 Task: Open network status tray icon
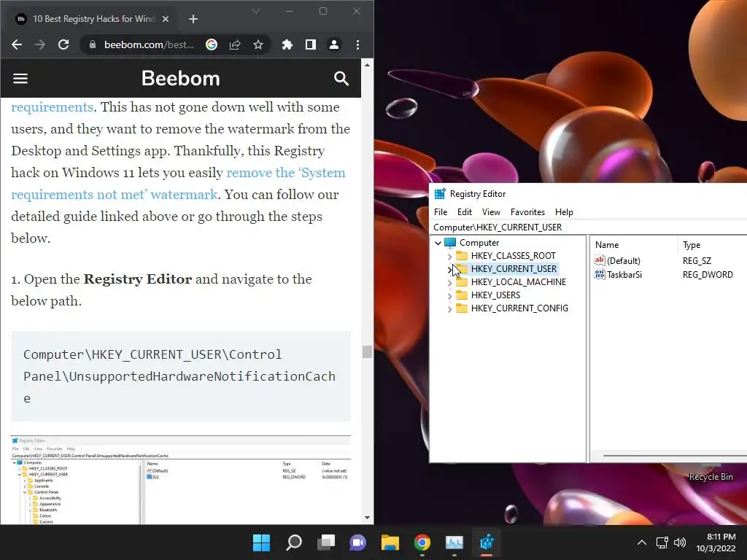pos(662,542)
